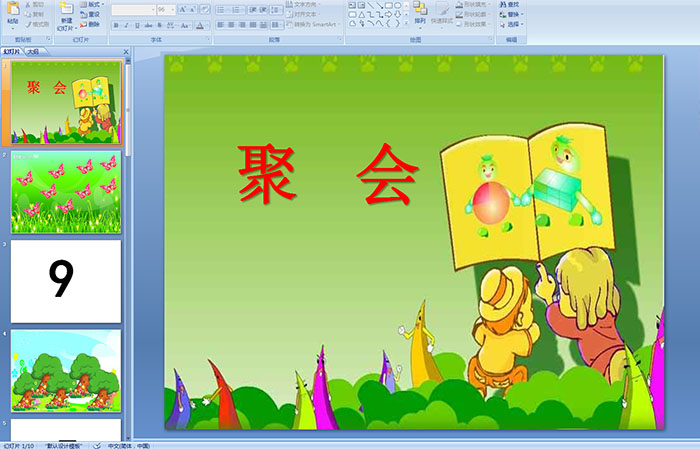Reset the slide with 重设

pyautogui.click(x=90, y=14)
